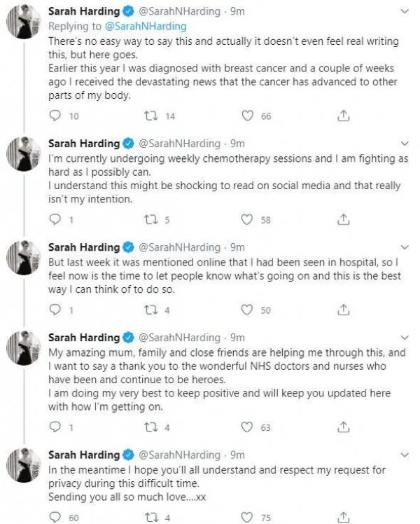Image resolution: width=420 pixels, height=524 pixels.
Task: Open the chevron menu on the NHS tweet
Action: coord(404,338)
